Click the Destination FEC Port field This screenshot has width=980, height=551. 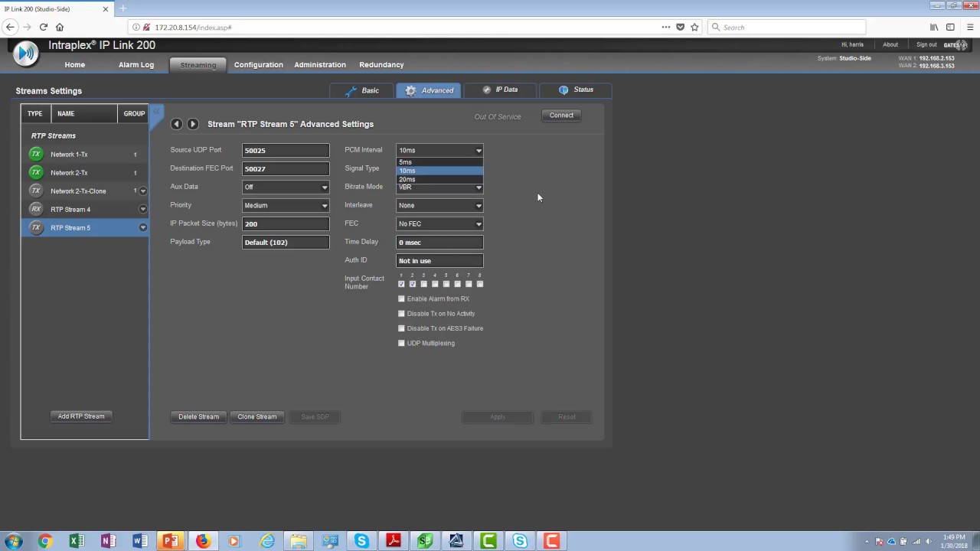coord(286,168)
